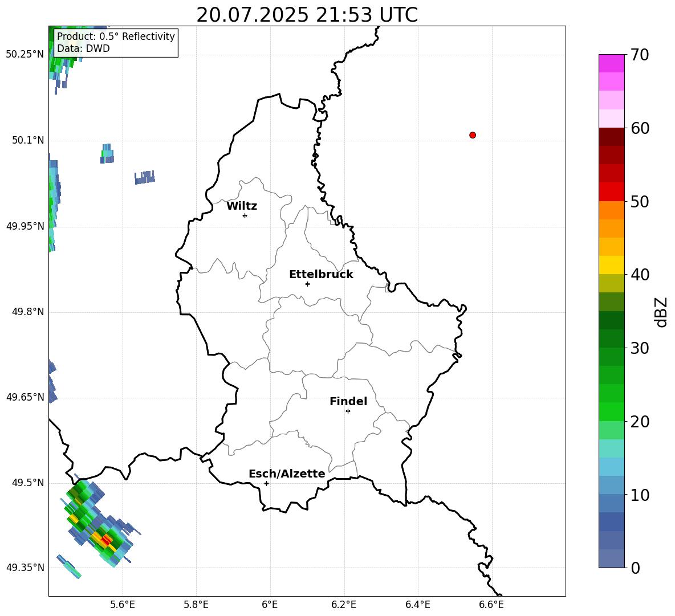Click the Ettelbruck station cross marker
This screenshot has height=616, width=675.
click(307, 284)
